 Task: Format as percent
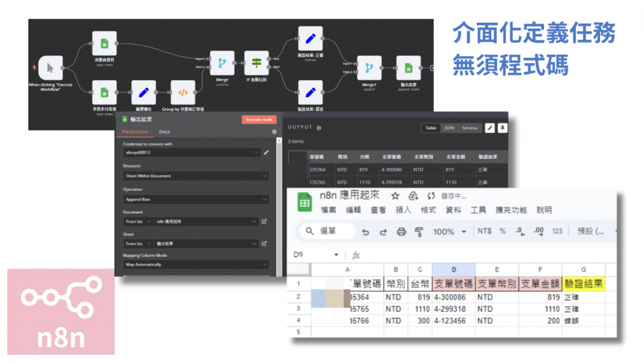pos(502,231)
